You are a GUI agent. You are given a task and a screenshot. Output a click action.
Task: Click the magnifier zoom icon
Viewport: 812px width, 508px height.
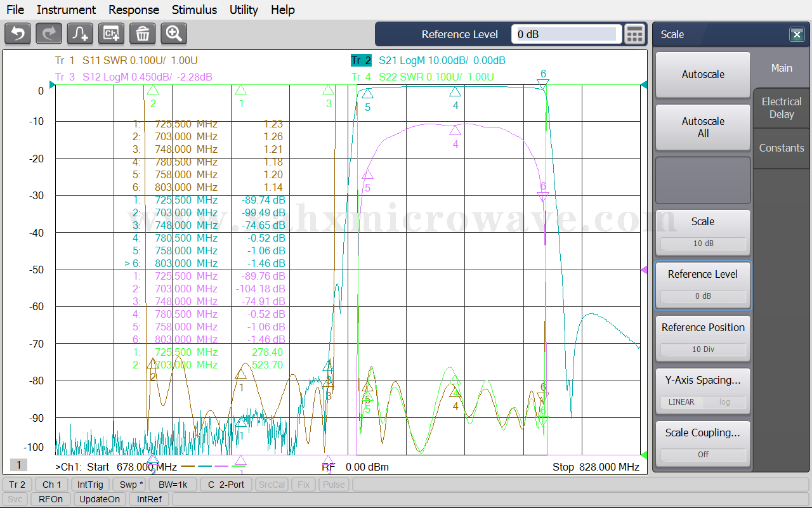pos(174,34)
